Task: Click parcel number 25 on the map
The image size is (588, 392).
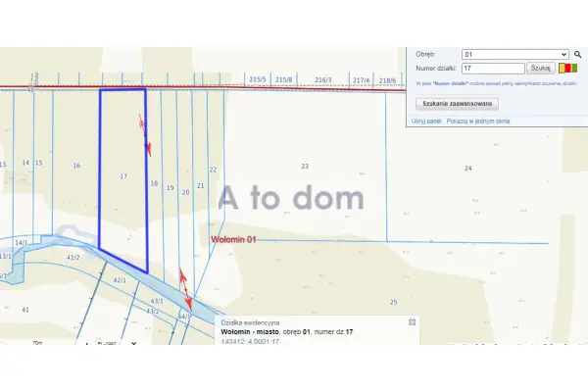Action: coord(393,302)
